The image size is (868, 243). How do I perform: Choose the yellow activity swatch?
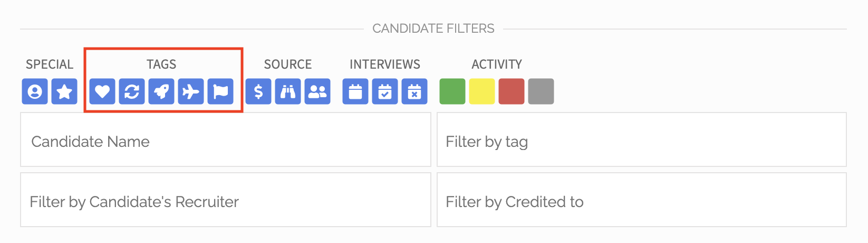pos(482,91)
